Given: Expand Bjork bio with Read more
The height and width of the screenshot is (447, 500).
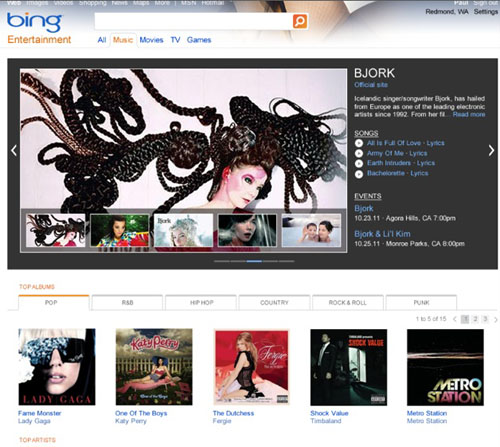Looking at the screenshot, I should [469, 114].
